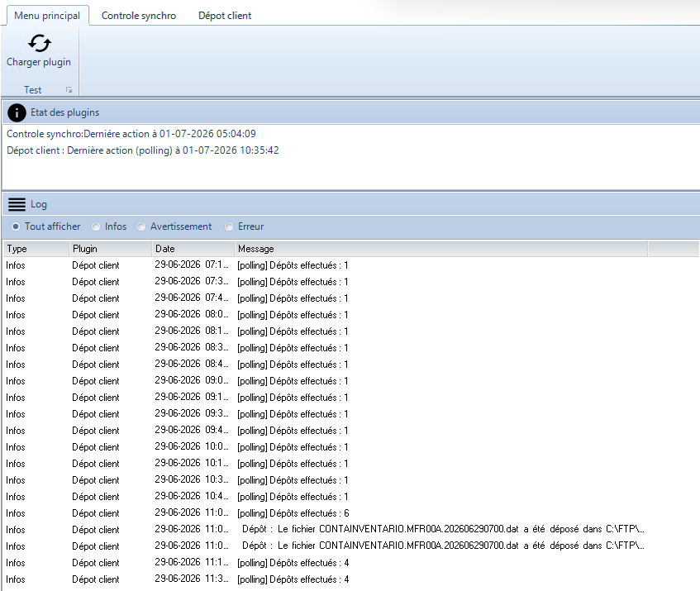This screenshot has width=700, height=591.
Task: Sort by the Date column header
Action: [x=193, y=249]
